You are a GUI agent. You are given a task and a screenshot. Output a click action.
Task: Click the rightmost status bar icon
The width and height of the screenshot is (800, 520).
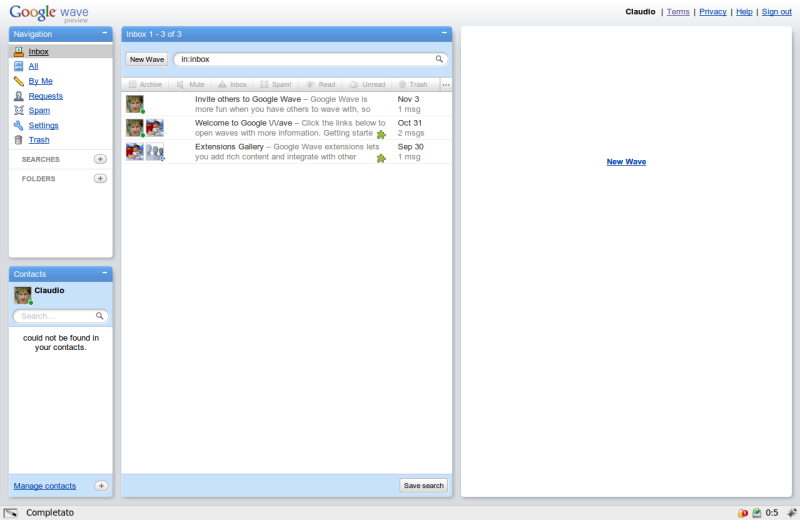coord(791,513)
